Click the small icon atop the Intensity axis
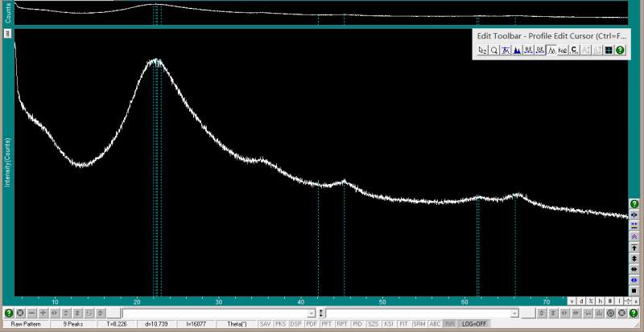Screen dimensions: 644x332 pos(8,35)
